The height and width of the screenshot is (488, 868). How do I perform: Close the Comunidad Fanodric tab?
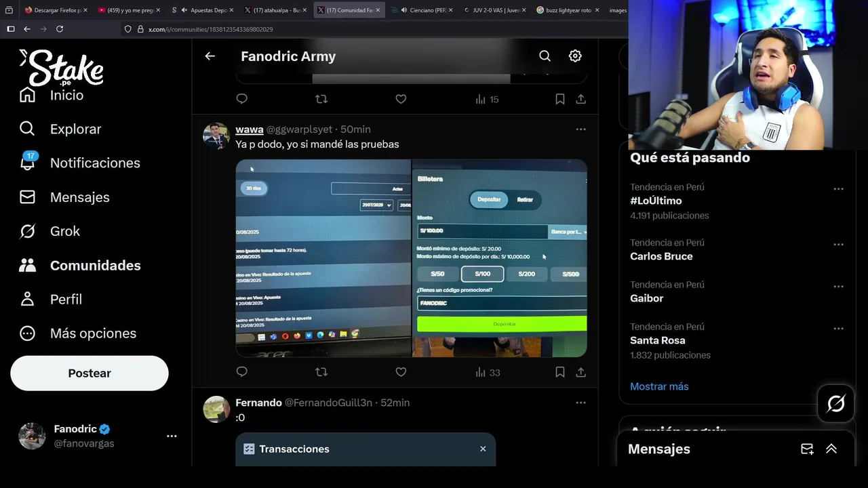tap(377, 10)
